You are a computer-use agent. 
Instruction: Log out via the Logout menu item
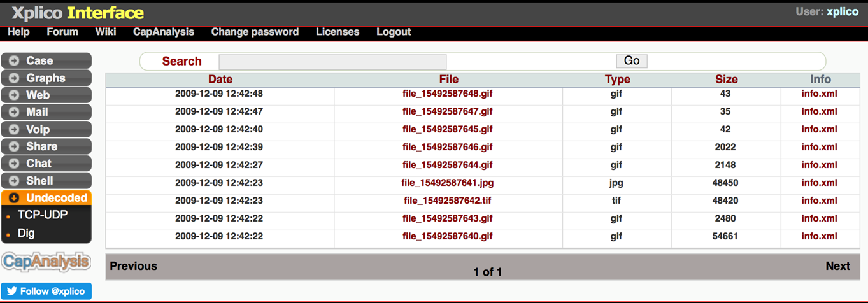tap(394, 32)
